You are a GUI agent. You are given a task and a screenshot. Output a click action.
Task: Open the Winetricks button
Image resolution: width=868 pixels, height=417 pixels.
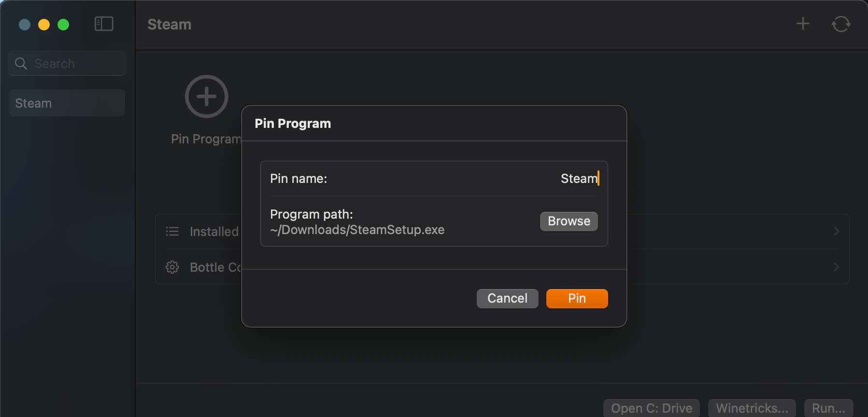pos(752,408)
